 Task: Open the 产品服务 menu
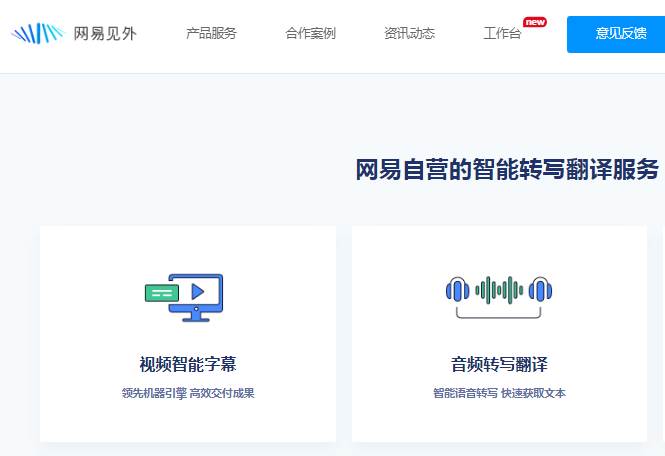pyautogui.click(x=211, y=33)
